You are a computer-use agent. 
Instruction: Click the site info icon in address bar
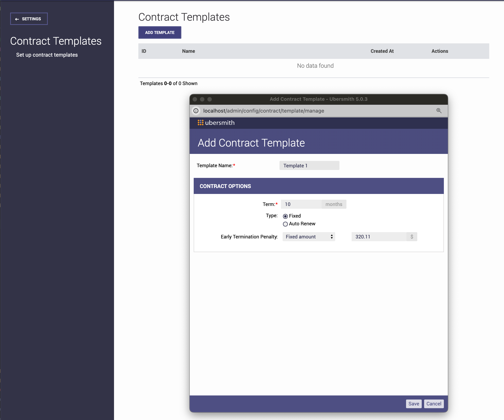click(x=196, y=111)
